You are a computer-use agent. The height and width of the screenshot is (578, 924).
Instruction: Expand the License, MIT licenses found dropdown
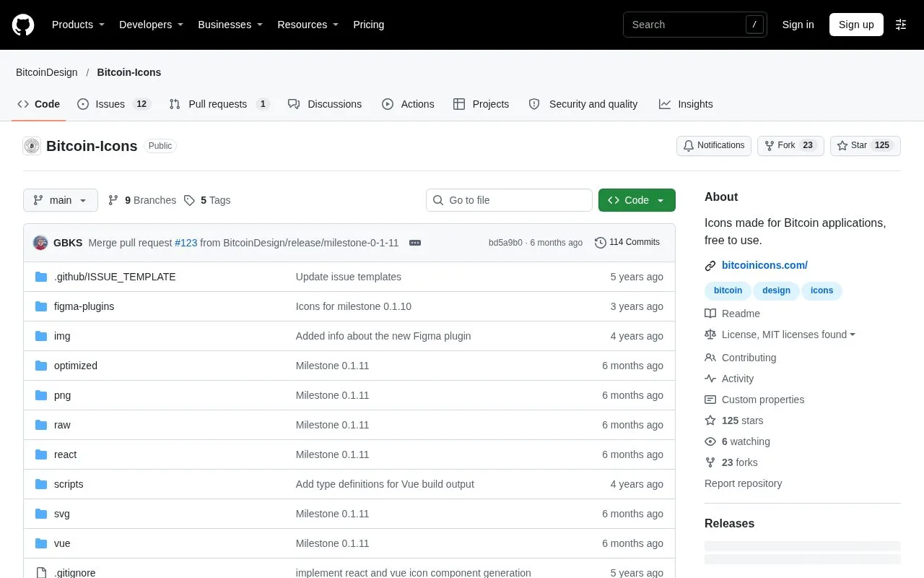(x=788, y=335)
